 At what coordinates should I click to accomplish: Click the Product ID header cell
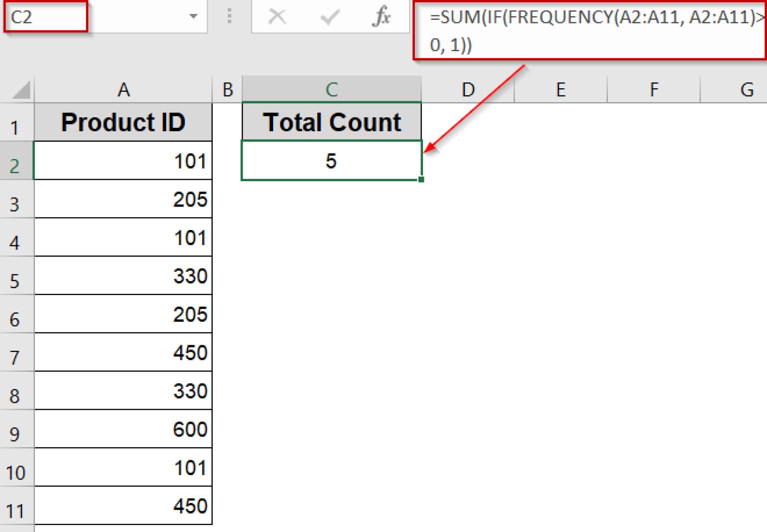123,121
